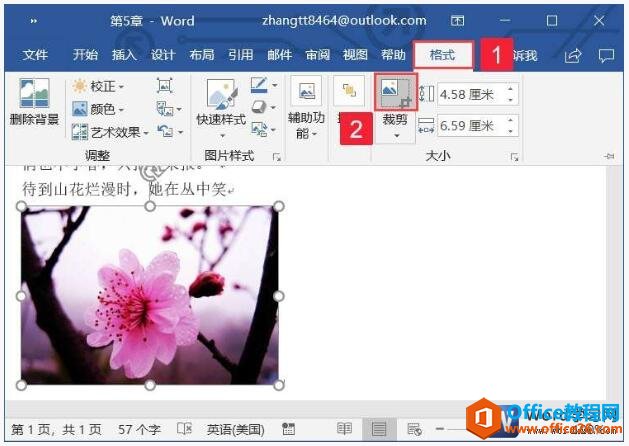Switch to the Mailings (邮件) tab
This screenshot has height=446, width=629.
pos(279,55)
